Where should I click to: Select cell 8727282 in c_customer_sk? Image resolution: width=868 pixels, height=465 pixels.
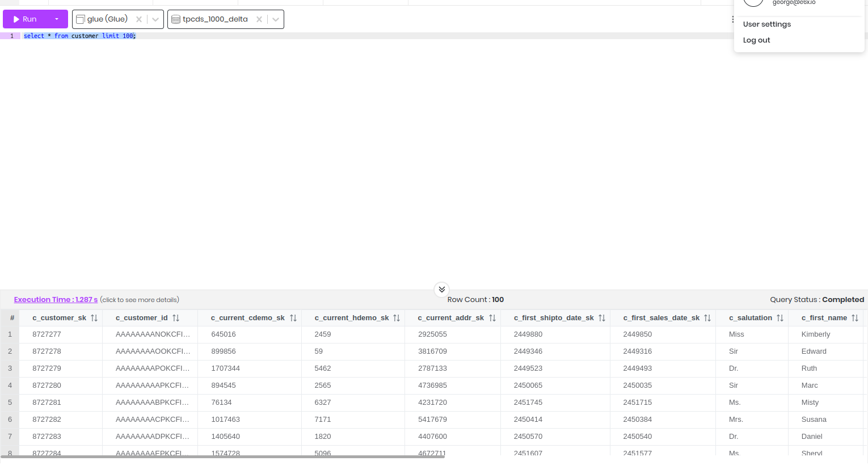pos(47,420)
